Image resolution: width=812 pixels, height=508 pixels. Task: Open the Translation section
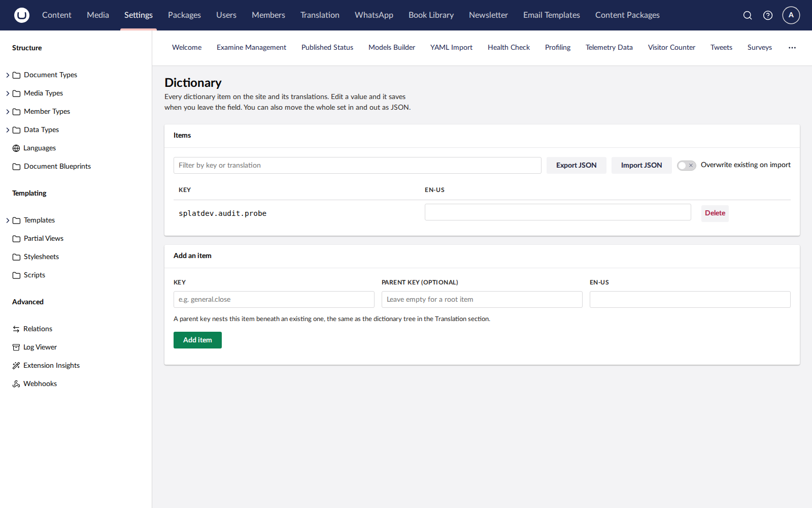[320, 15]
